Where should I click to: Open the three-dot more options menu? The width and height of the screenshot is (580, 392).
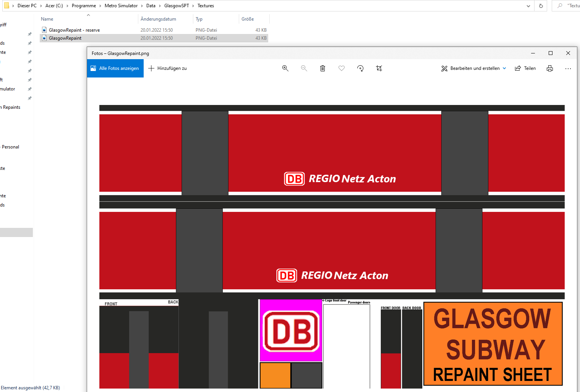(568, 68)
